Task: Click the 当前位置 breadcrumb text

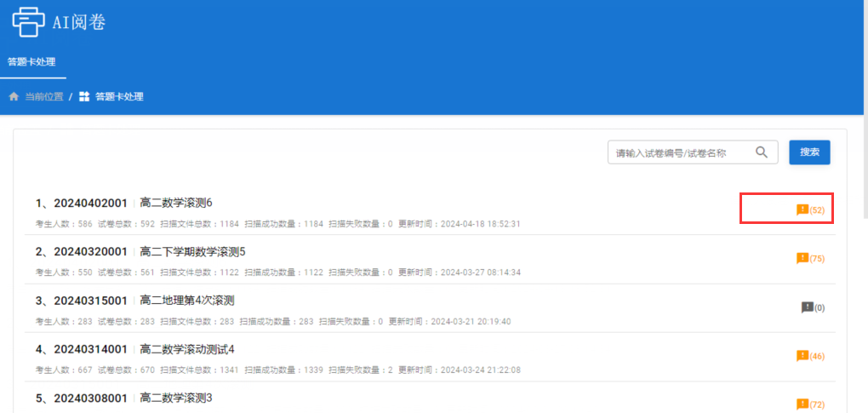Action: point(43,97)
